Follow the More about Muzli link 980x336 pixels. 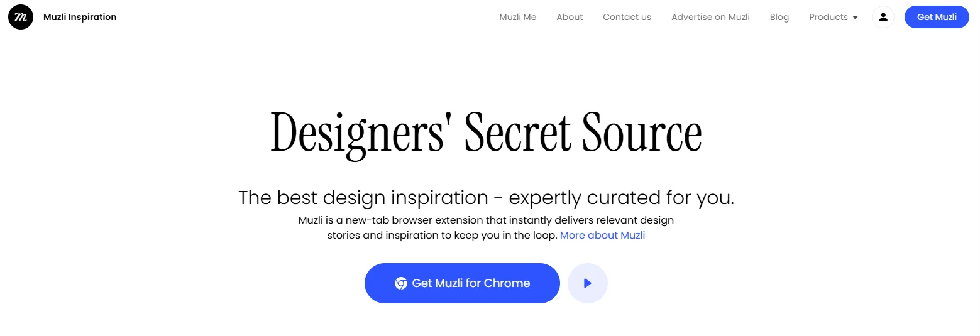(x=602, y=236)
